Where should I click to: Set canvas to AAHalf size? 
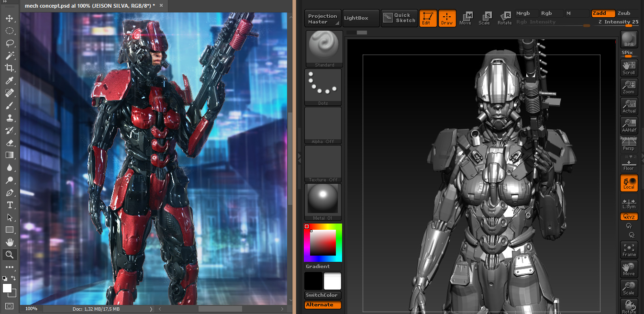pos(629,125)
